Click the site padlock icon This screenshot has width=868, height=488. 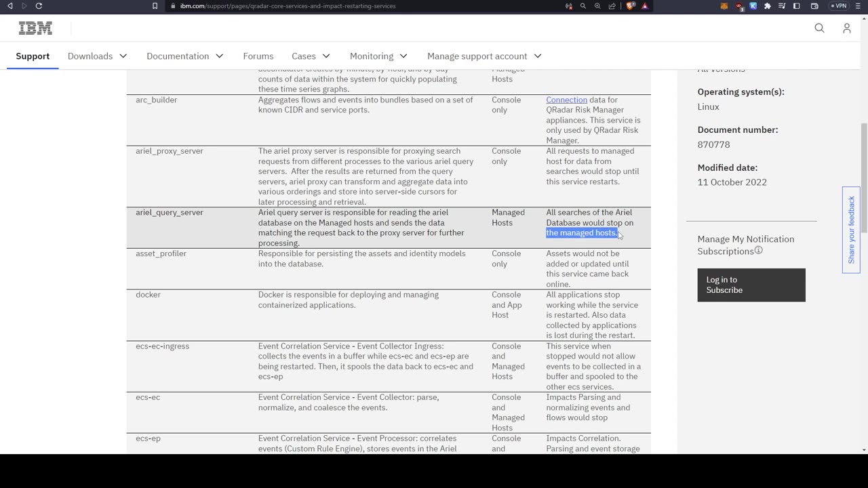pyautogui.click(x=173, y=6)
